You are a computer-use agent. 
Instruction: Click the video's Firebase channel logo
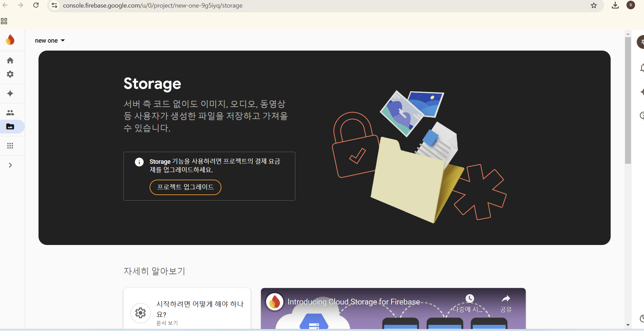pos(275,302)
